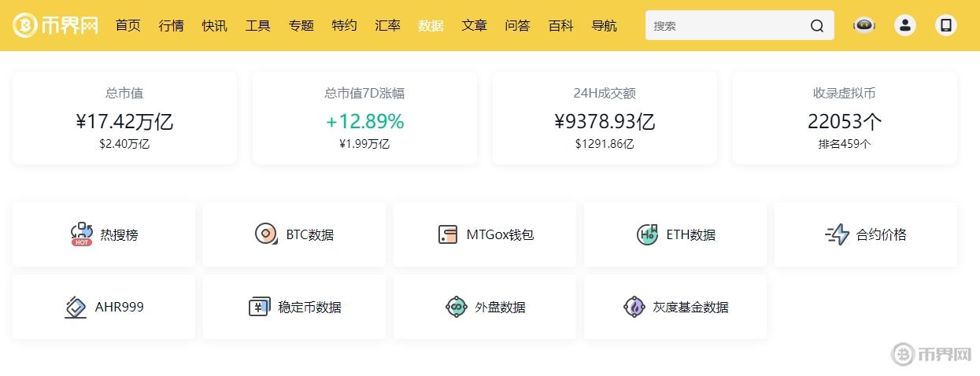Open the 快讯 nav item

pyautogui.click(x=214, y=25)
